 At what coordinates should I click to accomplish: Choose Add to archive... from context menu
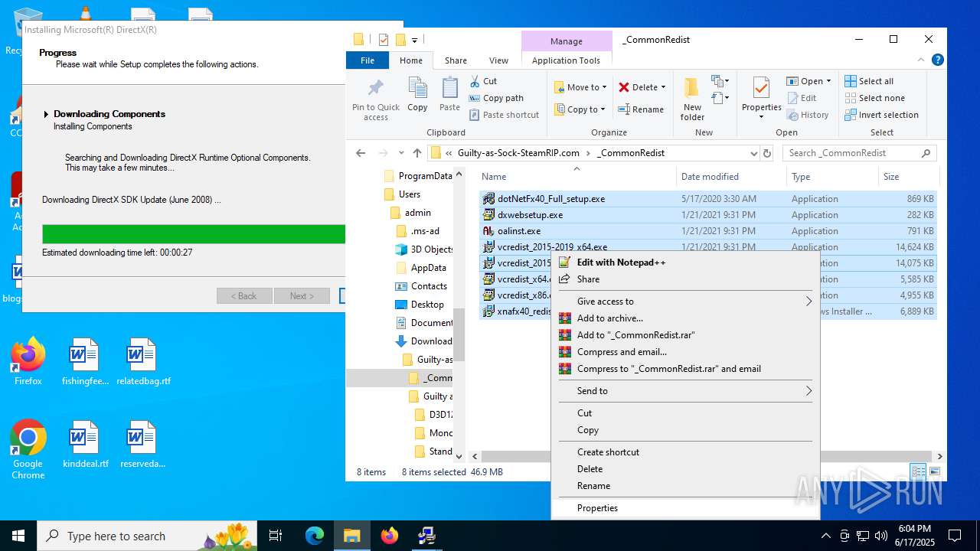tap(685, 318)
